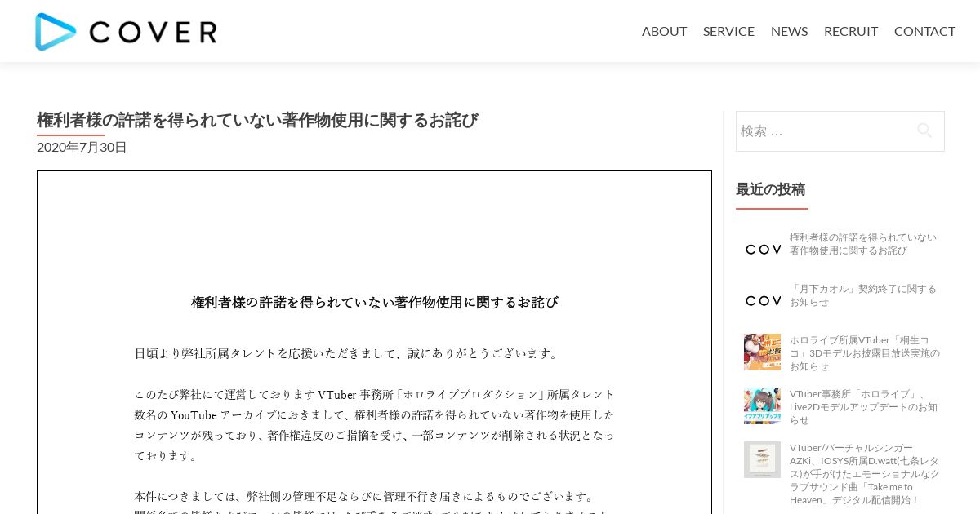This screenshot has height=514, width=980.
Task: Click the embedded document's bold title line
Action: 375,303
